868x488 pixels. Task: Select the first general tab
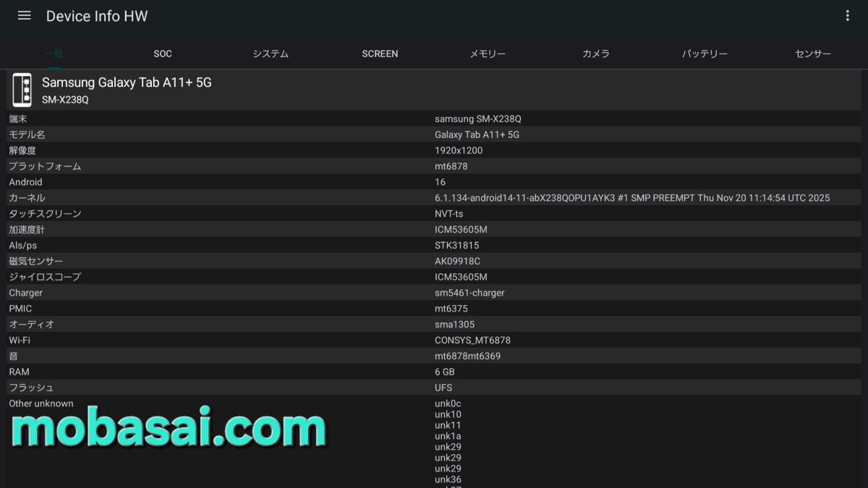(x=54, y=53)
